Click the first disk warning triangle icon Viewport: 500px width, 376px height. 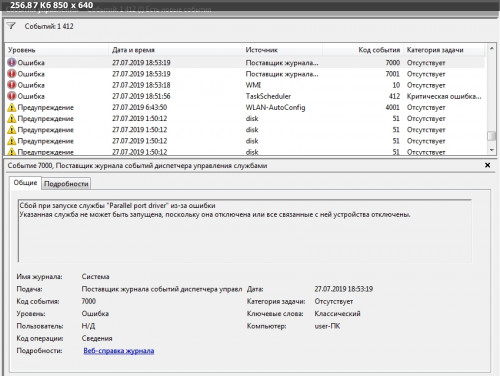pos(12,118)
